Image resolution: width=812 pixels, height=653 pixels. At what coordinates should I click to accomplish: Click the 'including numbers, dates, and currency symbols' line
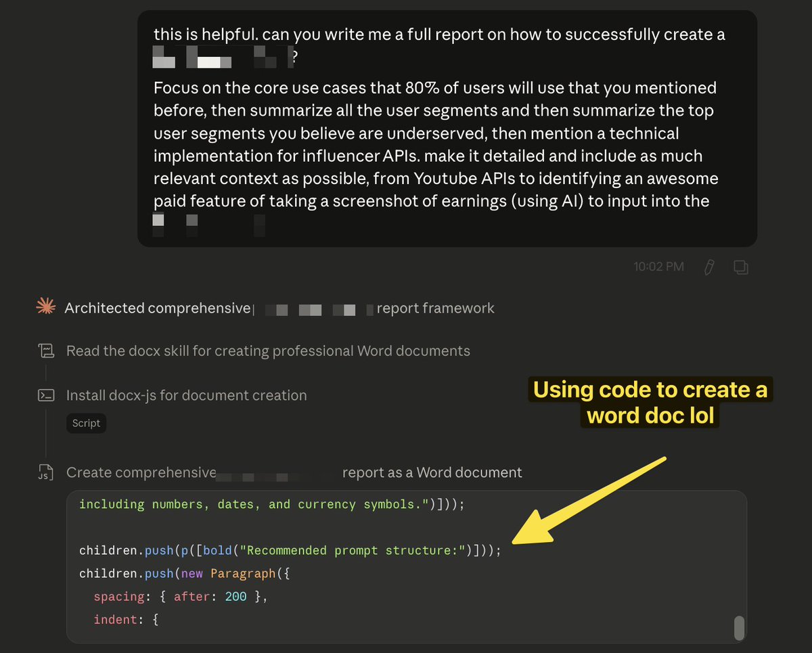pos(272,505)
